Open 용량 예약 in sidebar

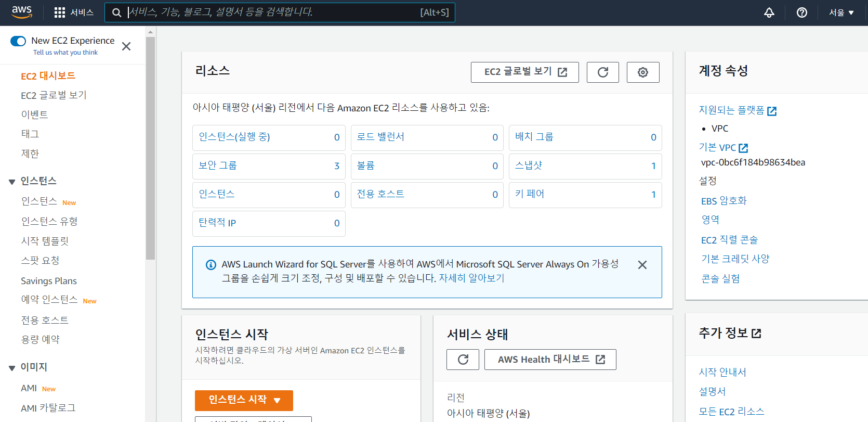(x=40, y=339)
